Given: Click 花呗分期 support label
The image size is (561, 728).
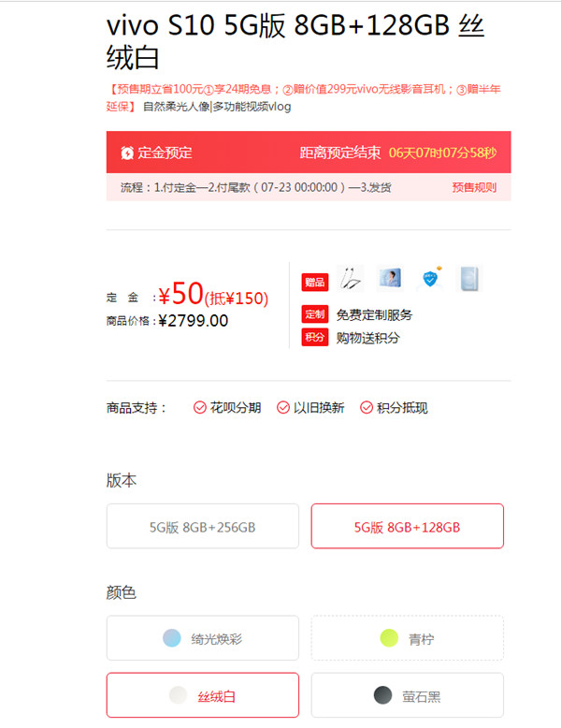Looking at the screenshot, I should [236, 408].
